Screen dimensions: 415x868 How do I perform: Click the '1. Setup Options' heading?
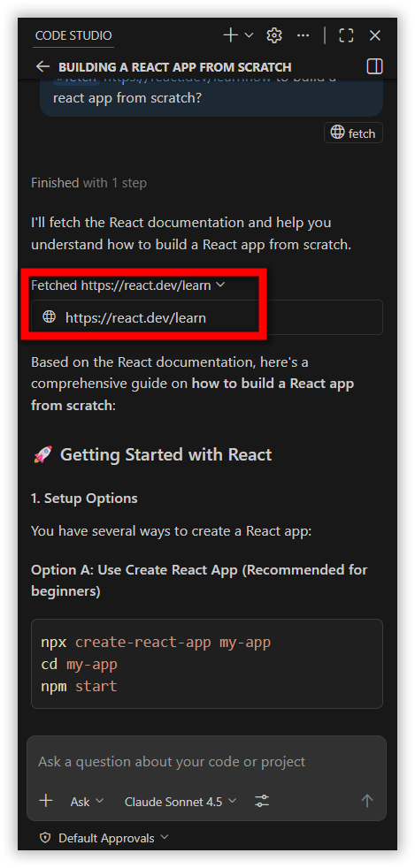(84, 499)
